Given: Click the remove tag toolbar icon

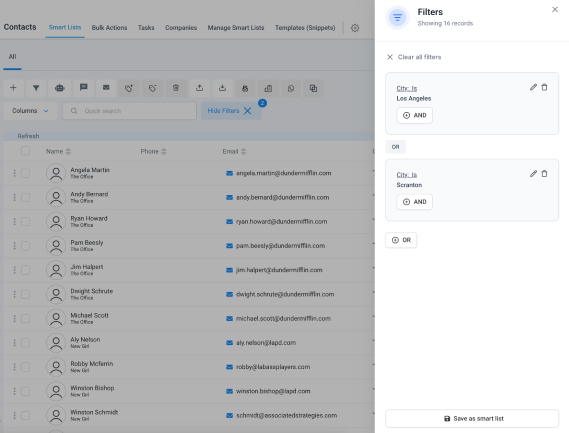Looking at the screenshot, I should click(152, 88).
